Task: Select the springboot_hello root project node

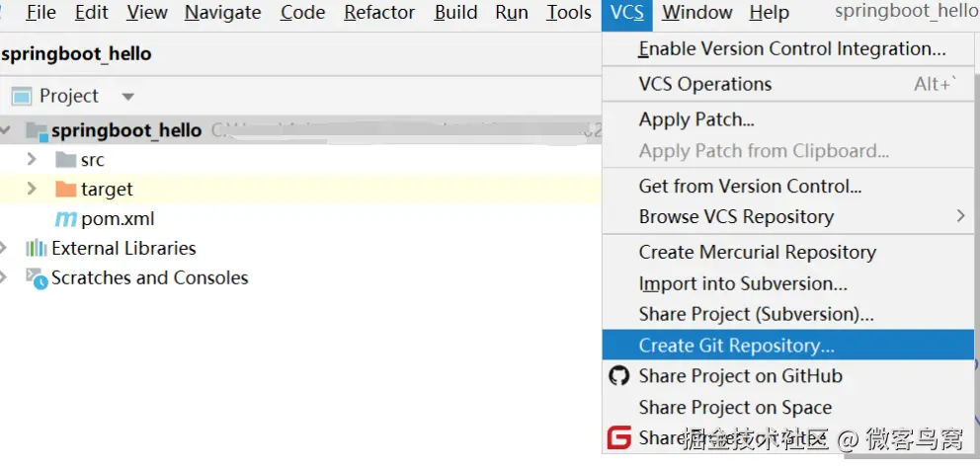Action: [126, 130]
